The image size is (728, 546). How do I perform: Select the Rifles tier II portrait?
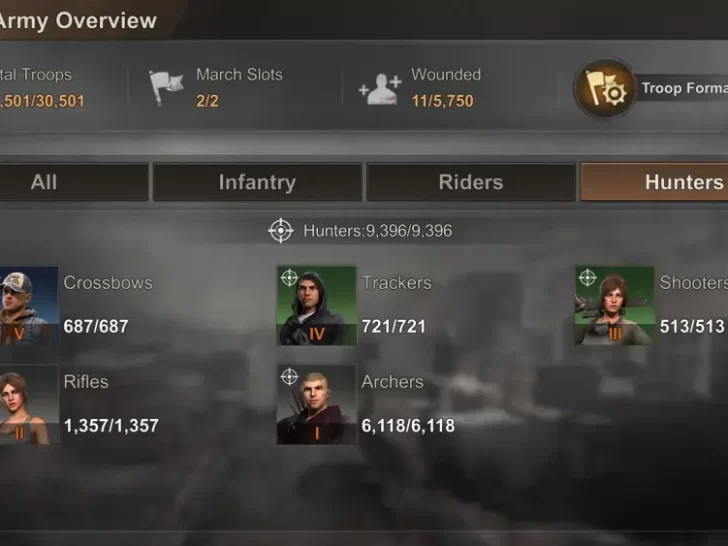tap(29, 405)
